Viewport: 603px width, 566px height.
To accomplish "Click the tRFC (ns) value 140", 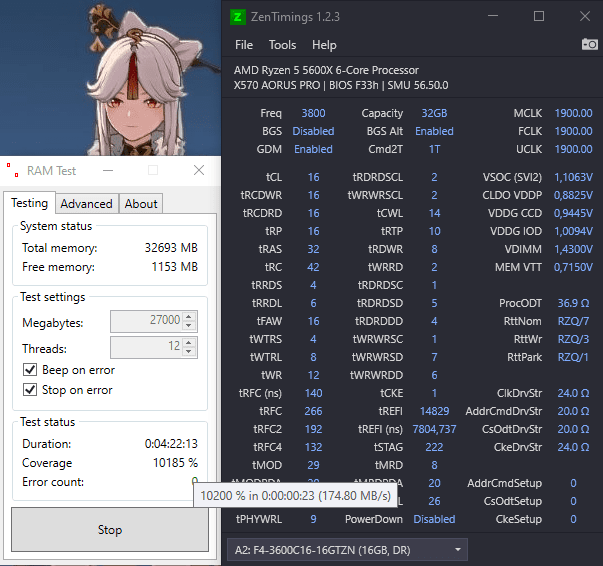I will point(313,393).
